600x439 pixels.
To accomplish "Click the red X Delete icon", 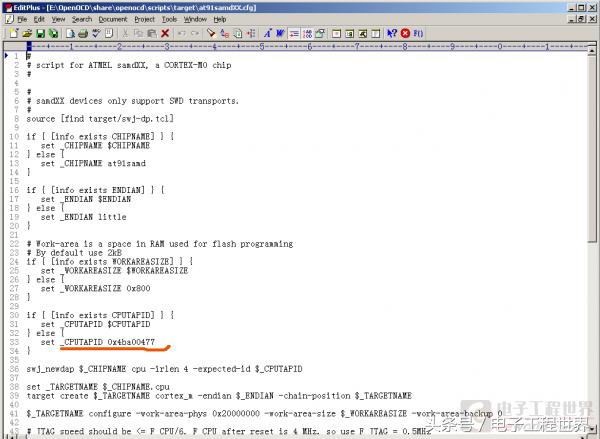I will pos(165,33).
